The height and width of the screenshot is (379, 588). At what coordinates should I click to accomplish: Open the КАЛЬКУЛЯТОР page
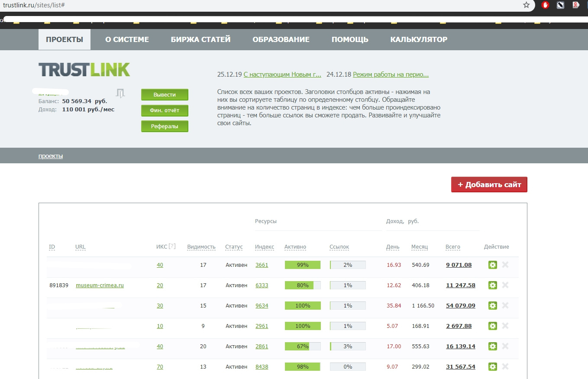pos(419,39)
